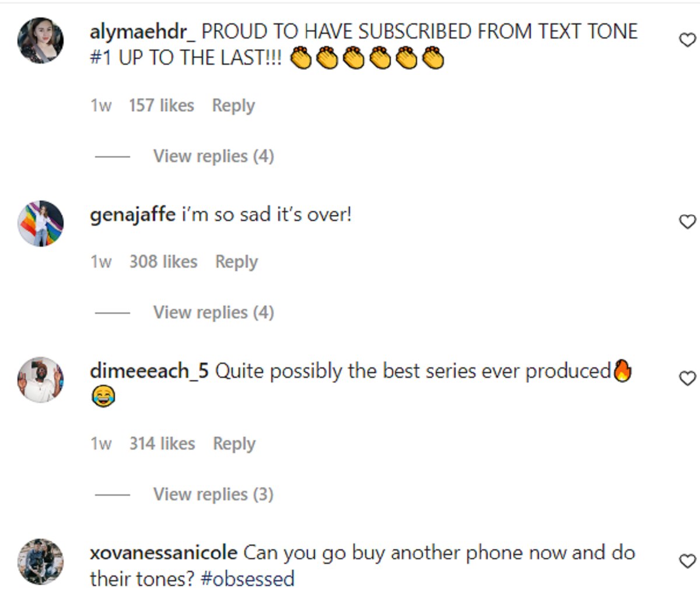Go to the dimeeeach_5 username link
The width and height of the screenshot is (700, 600).
[149, 371]
